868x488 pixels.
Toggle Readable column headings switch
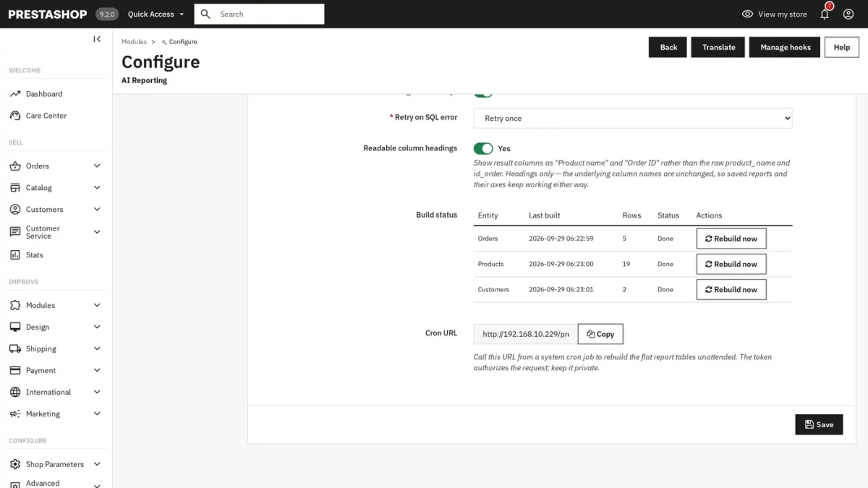[x=483, y=148]
